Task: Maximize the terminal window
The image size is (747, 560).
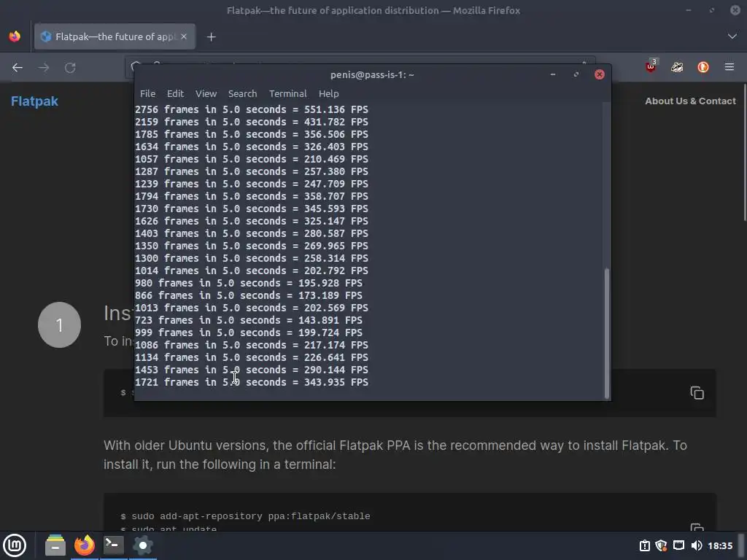Action: (576, 74)
